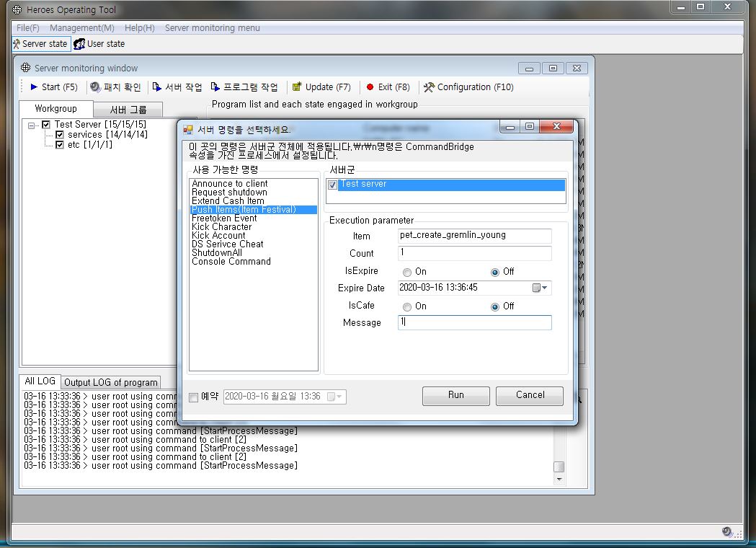Click the 패치 확인 toolbar icon
This screenshot has height=548, width=756.
95,87
